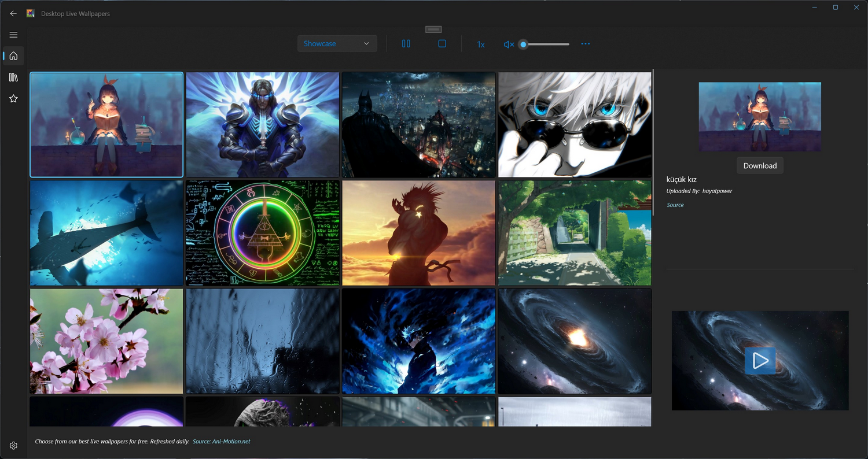The width and height of the screenshot is (868, 459).
Task: Select the Batman city skyline wallpaper
Action: pyautogui.click(x=419, y=124)
